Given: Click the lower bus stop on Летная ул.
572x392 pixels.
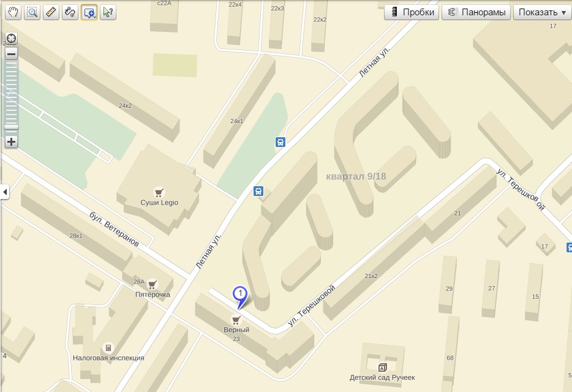Looking at the screenshot, I should point(258,191).
